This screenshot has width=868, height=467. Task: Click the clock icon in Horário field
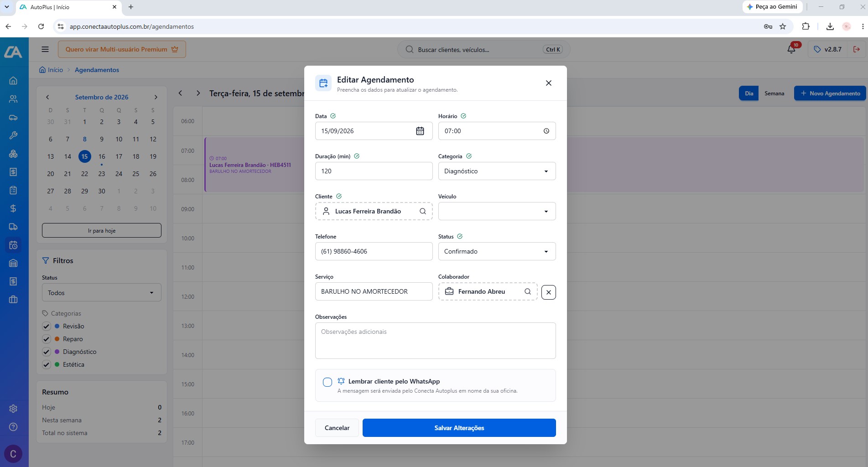(x=546, y=131)
